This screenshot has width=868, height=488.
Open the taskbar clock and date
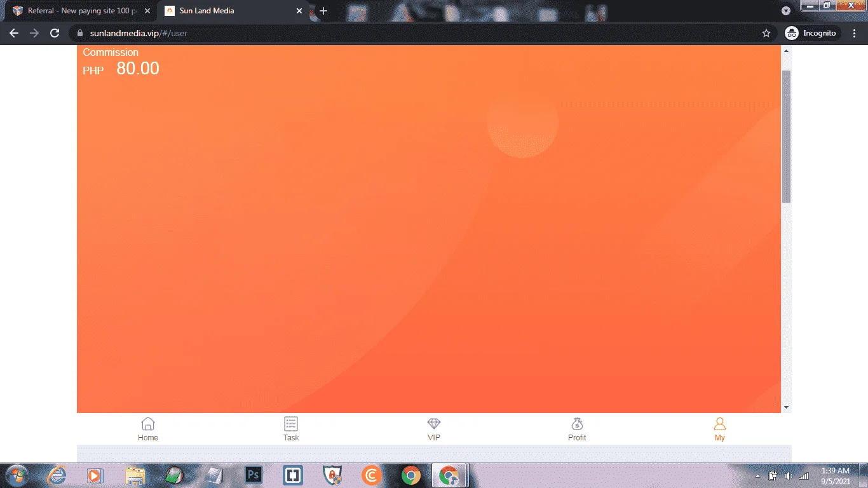click(835, 476)
